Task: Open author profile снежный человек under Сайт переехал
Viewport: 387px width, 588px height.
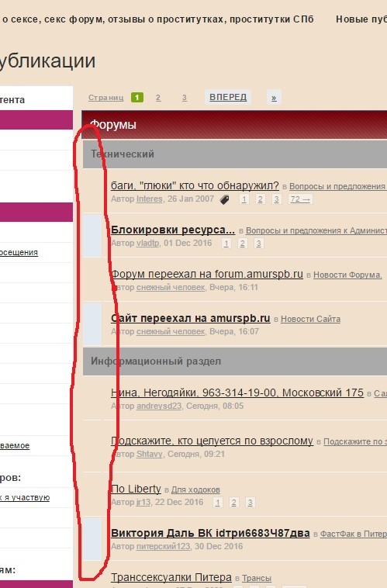Action: tap(171, 331)
